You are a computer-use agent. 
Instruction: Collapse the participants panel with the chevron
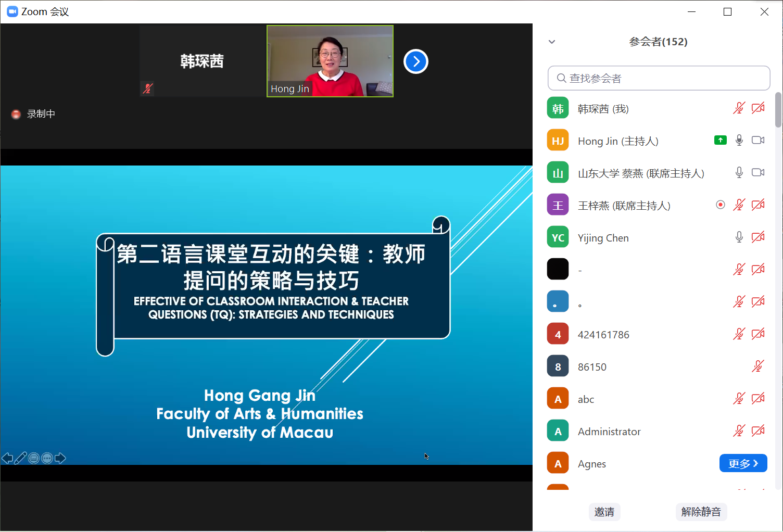552,42
